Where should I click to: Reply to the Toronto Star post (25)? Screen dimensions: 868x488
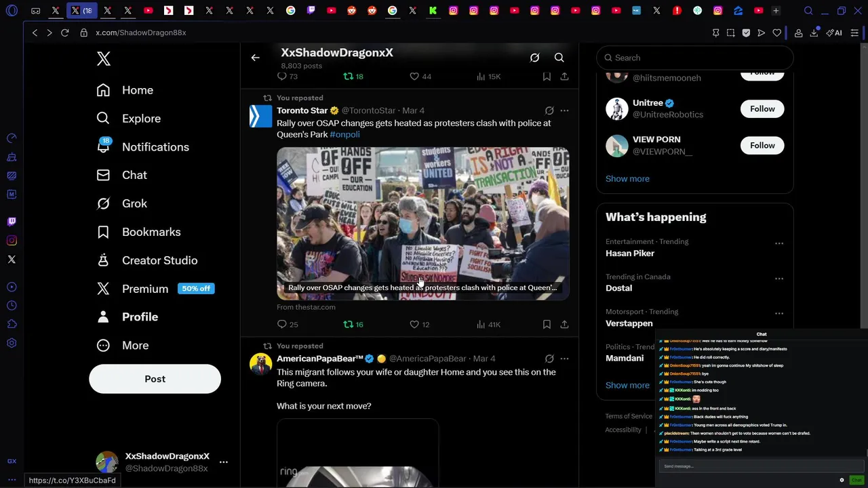(x=288, y=325)
